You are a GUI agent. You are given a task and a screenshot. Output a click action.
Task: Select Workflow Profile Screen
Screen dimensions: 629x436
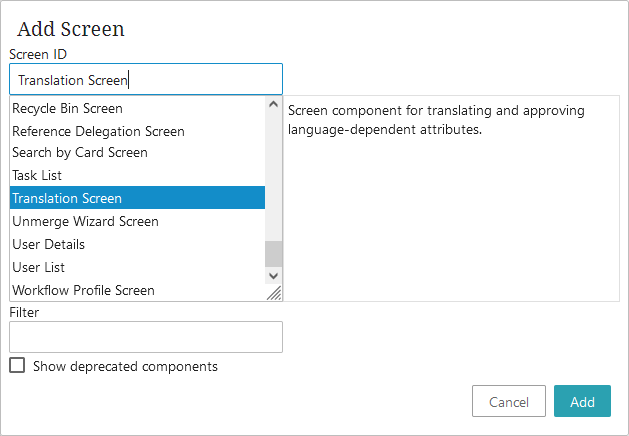(137, 290)
